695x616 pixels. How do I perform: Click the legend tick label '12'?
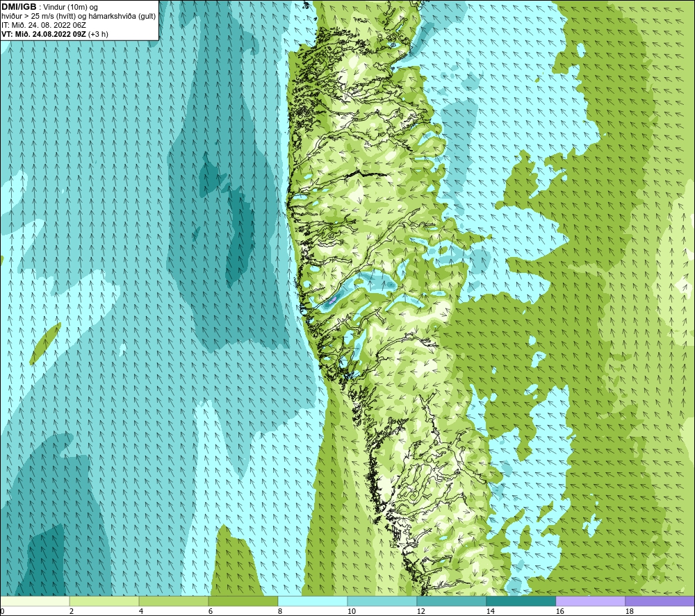(x=420, y=612)
